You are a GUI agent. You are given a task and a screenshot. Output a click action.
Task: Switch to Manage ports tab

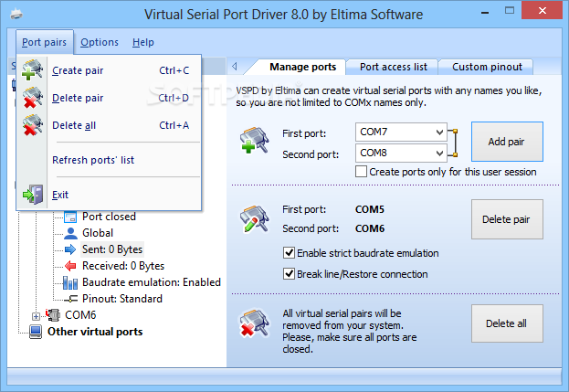point(302,67)
